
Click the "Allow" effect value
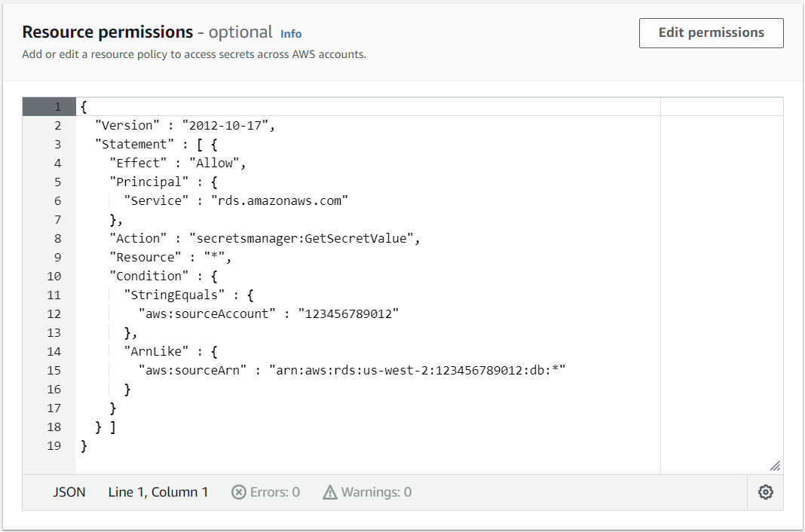coord(217,163)
